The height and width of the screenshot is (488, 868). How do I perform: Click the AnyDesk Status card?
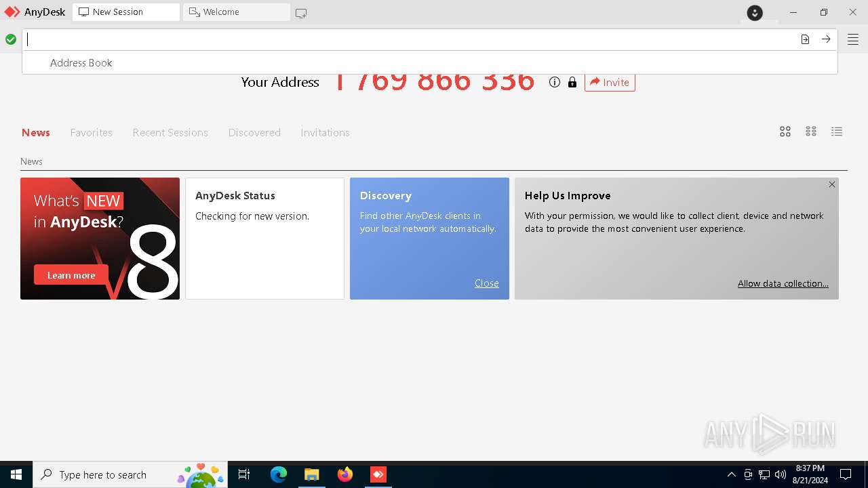[264, 239]
